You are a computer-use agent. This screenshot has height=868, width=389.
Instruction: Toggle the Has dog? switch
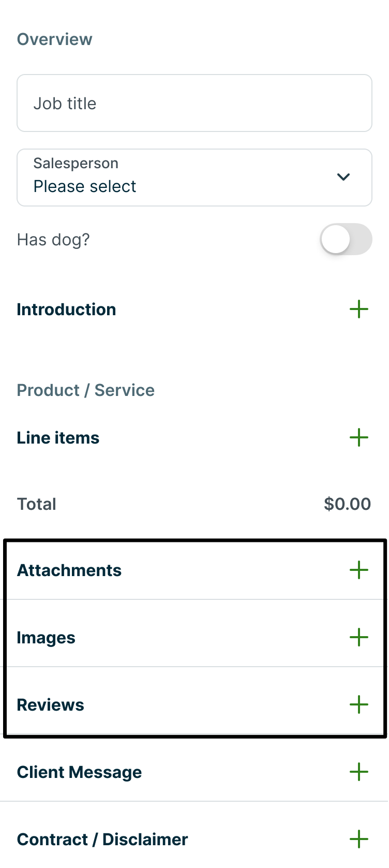pyautogui.click(x=346, y=240)
